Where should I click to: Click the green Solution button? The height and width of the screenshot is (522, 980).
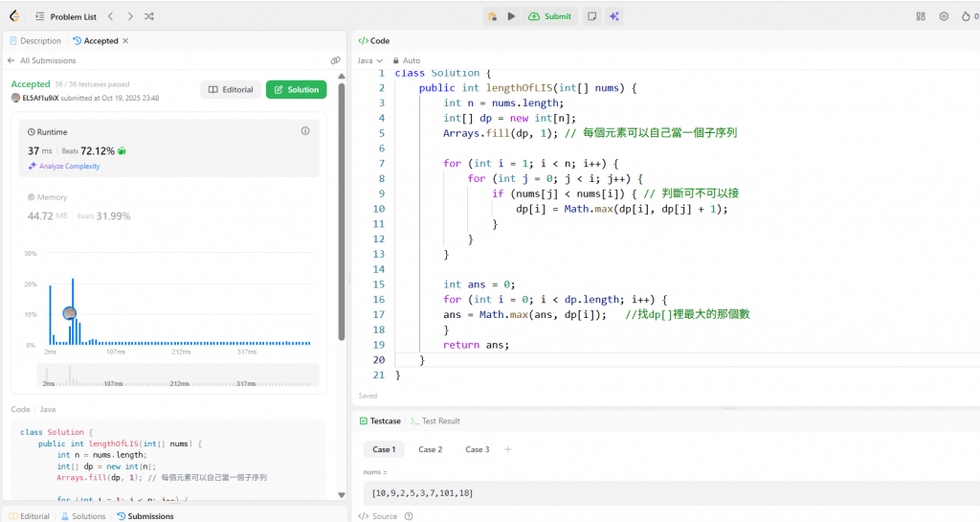(297, 89)
